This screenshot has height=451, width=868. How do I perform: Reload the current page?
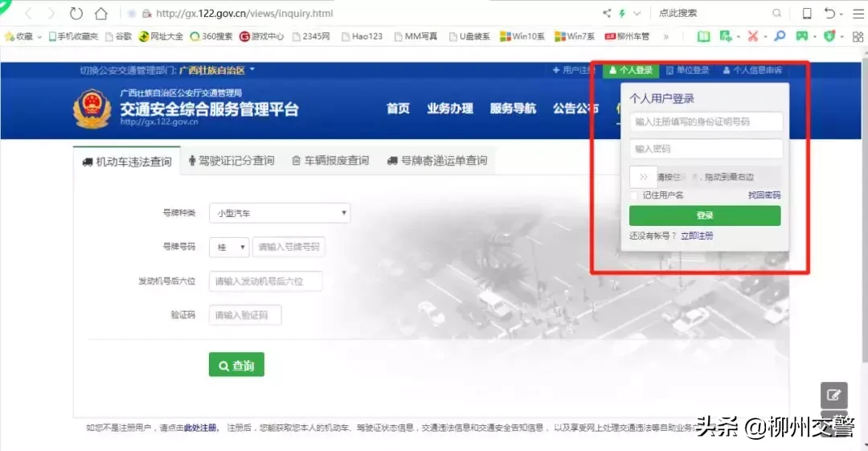[x=76, y=14]
